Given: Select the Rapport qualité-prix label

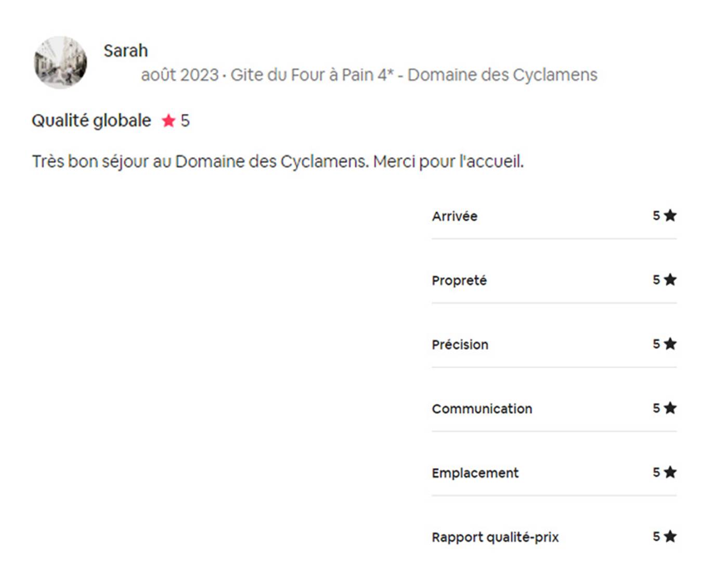Looking at the screenshot, I should (495, 537).
